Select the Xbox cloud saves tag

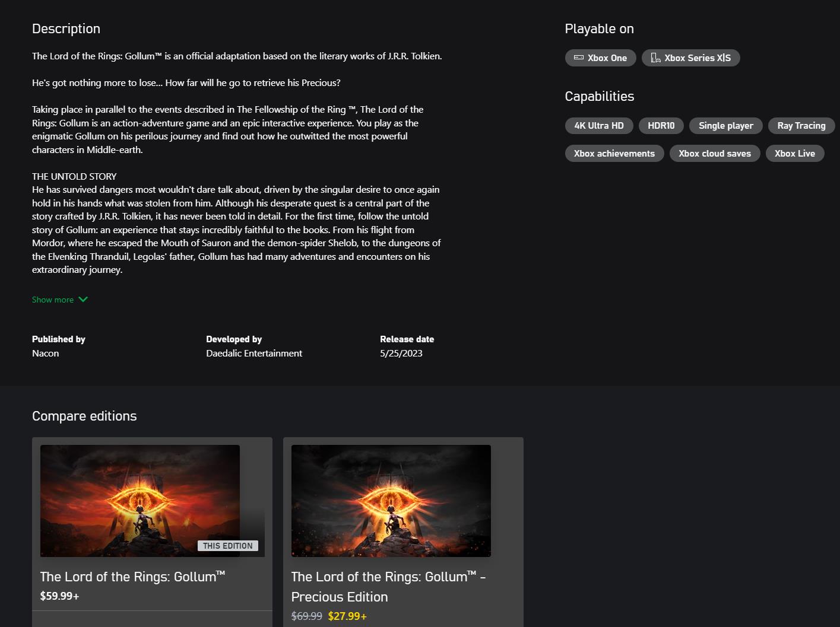(715, 154)
